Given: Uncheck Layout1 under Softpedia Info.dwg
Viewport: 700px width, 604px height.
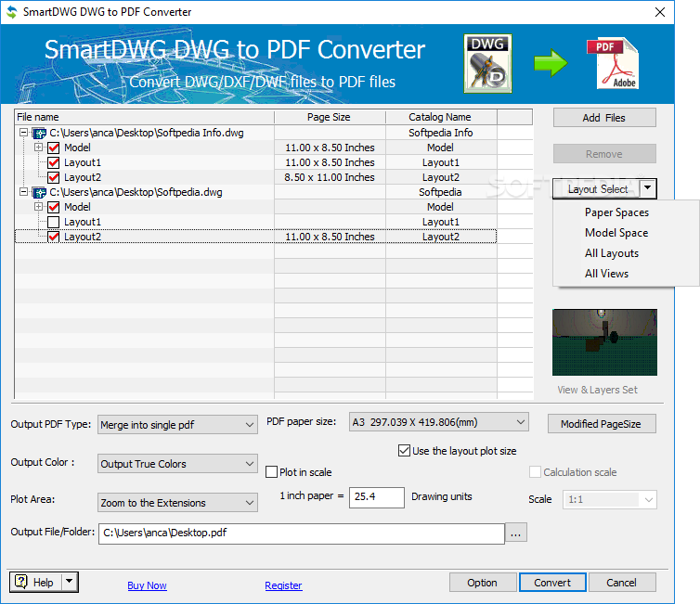Looking at the screenshot, I should point(54,162).
